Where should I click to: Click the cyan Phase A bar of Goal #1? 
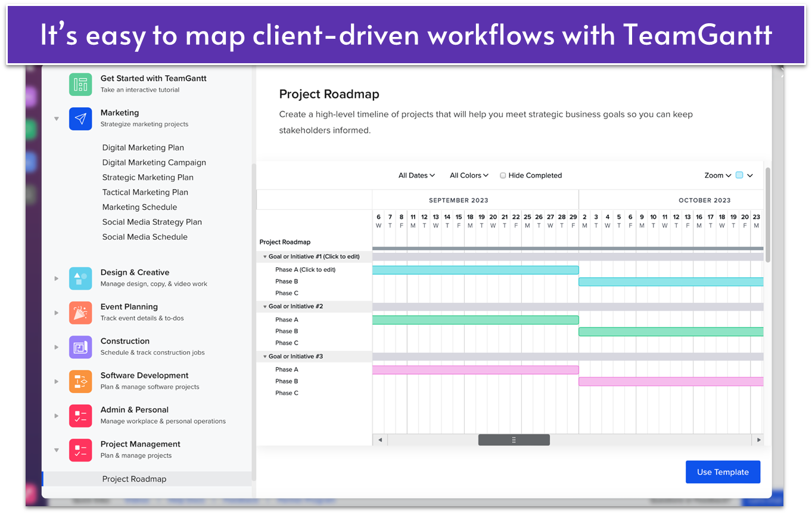click(x=475, y=270)
